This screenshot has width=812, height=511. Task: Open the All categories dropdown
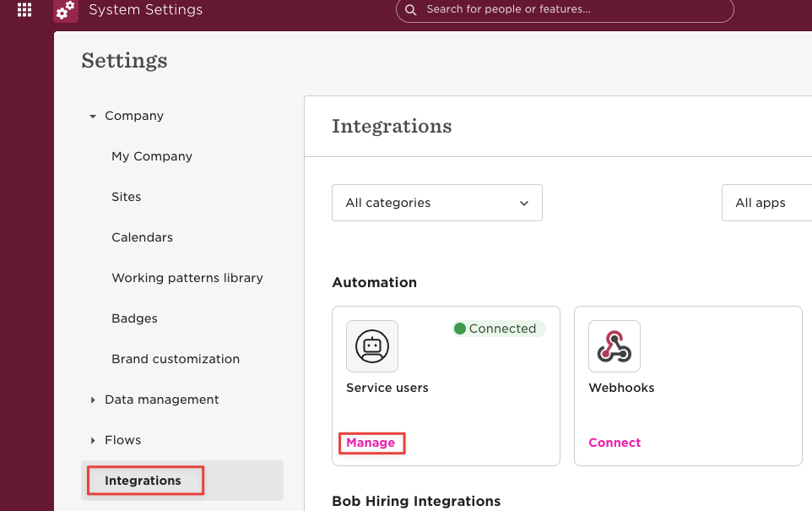click(x=437, y=203)
